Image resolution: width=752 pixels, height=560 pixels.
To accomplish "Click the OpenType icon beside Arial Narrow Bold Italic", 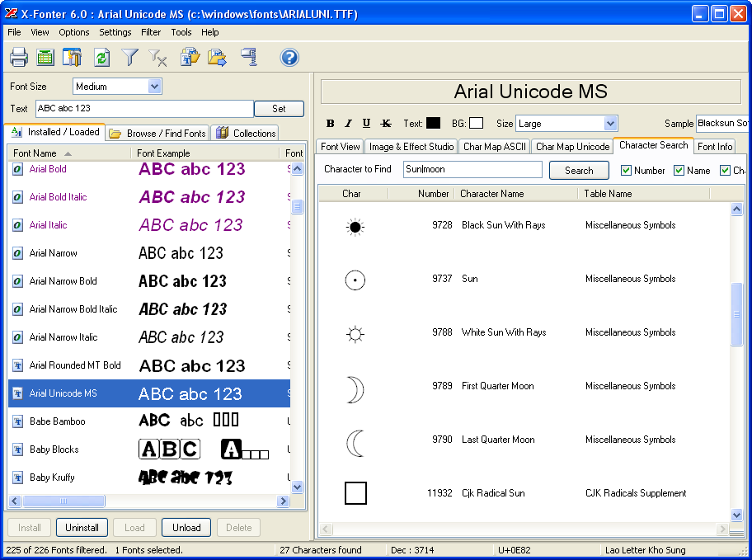I will click(x=18, y=309).
